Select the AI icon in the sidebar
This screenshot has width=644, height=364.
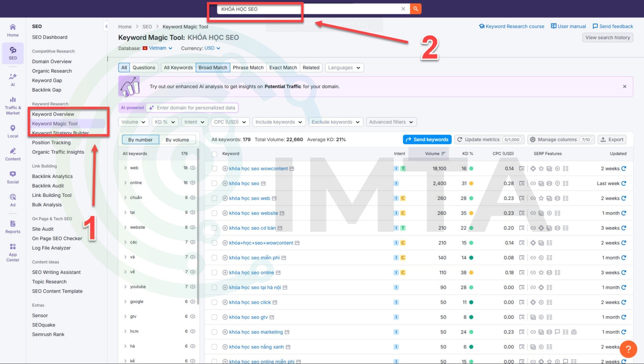[13, 79]
